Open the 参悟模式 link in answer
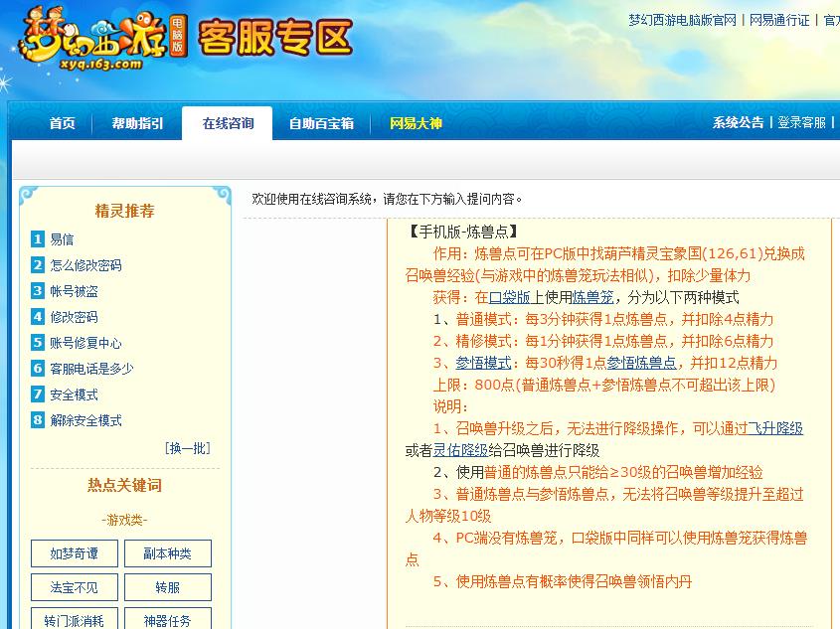 tap(483, 363)
